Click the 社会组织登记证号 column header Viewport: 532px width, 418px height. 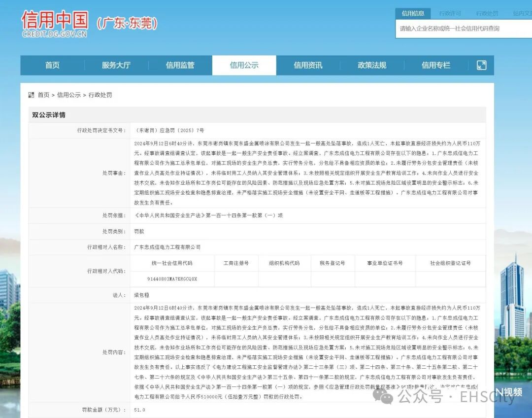450,263
